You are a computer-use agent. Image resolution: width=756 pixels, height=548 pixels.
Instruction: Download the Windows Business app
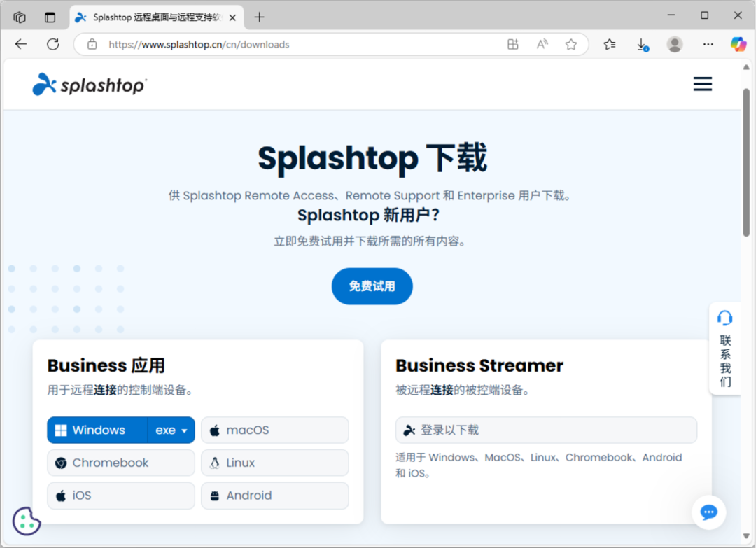click(98, 430)
